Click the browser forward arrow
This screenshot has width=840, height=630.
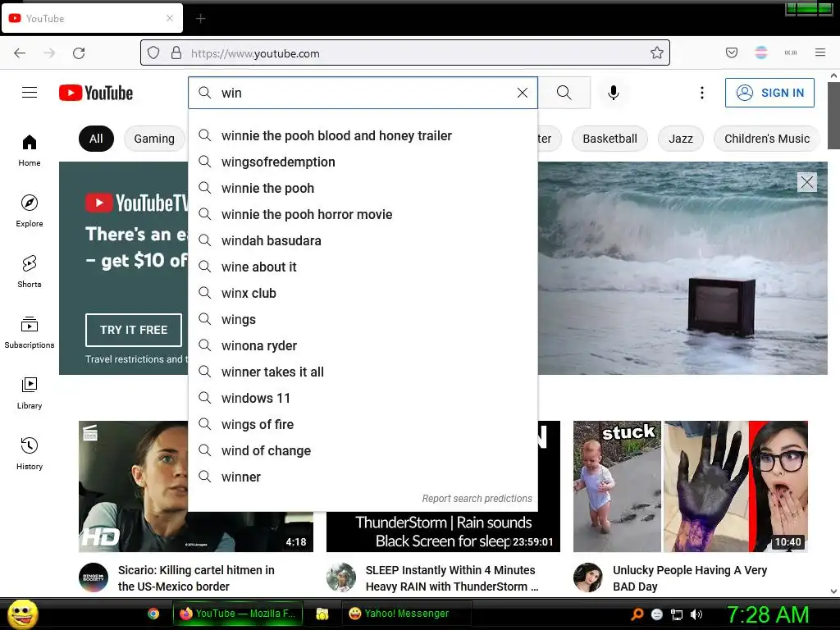pos(49,52)
